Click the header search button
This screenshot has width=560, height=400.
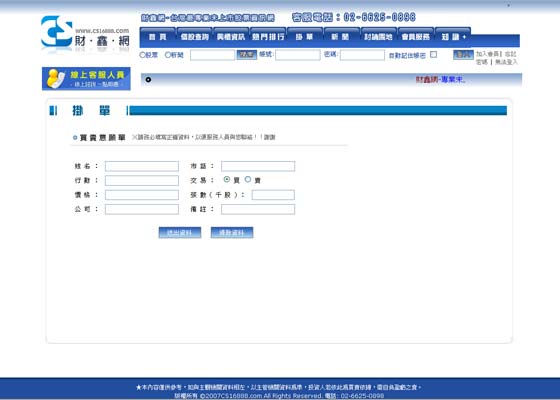coord(247,55)
